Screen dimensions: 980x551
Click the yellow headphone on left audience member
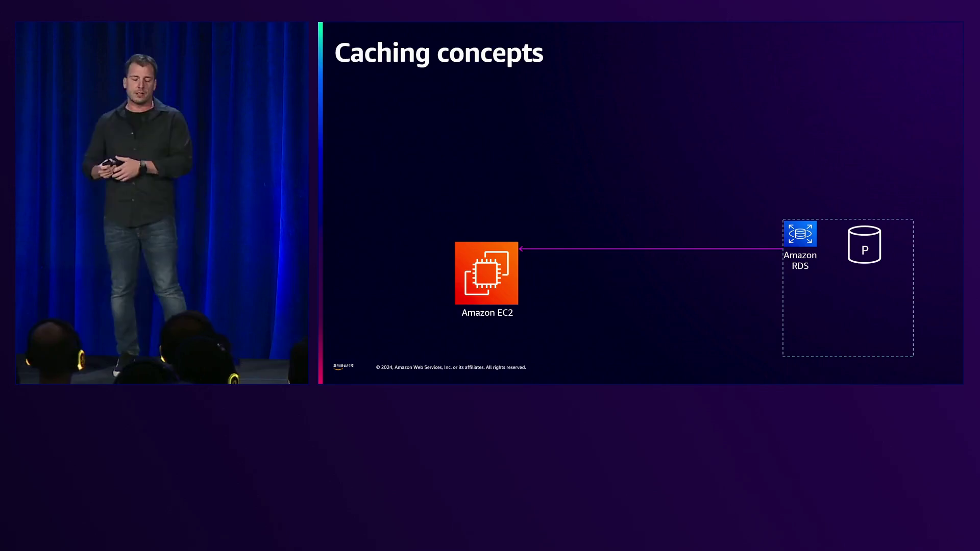81,359
